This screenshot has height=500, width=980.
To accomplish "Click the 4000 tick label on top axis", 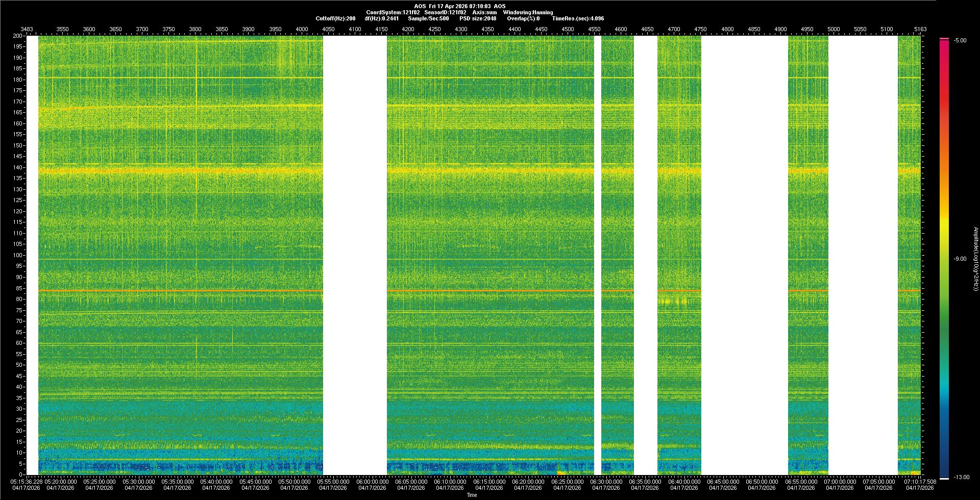I will pyautogui.click(x=302, y=29).
